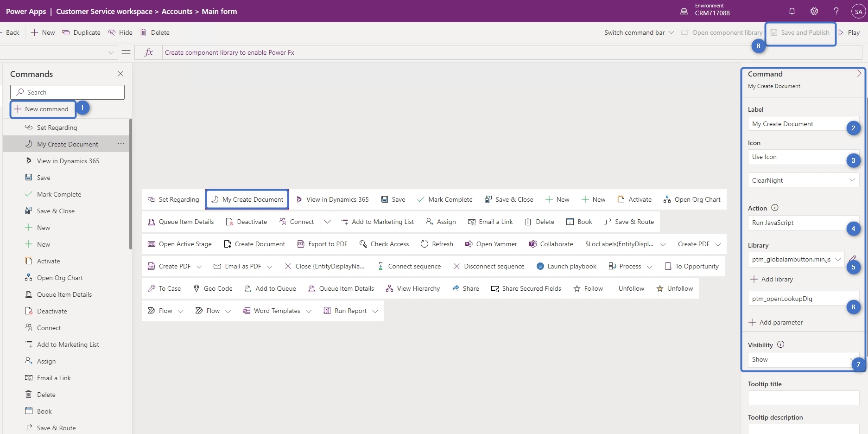This screenshot has width=868, height=434.
Task: Select Refresh command in the command bar
Action: 437,244
